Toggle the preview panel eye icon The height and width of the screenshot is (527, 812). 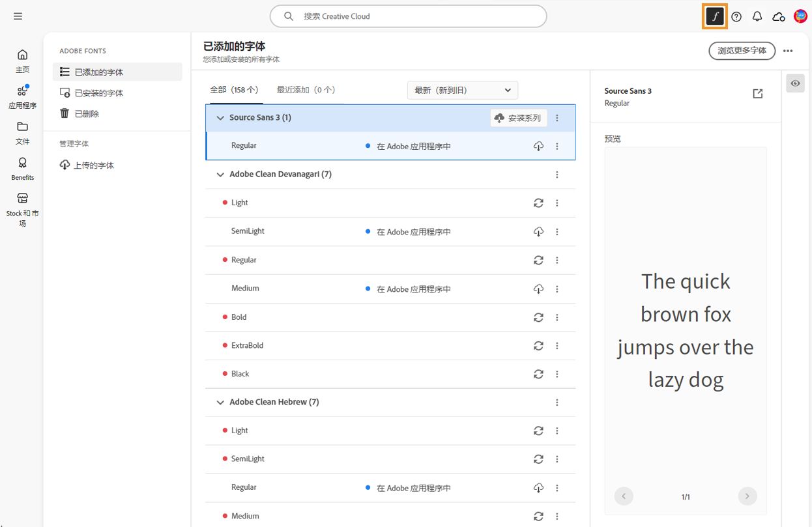(x=795, y=83)
